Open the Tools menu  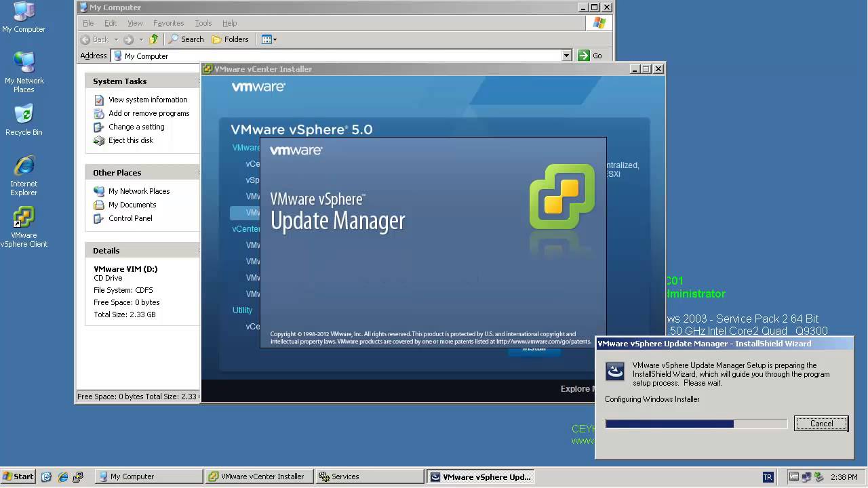click(203, 22)
